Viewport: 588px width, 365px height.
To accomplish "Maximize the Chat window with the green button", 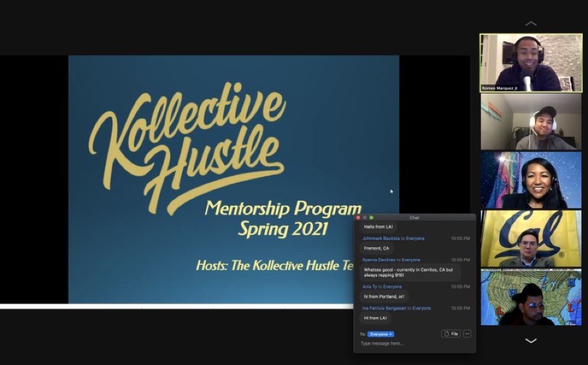I will [372, 217].
